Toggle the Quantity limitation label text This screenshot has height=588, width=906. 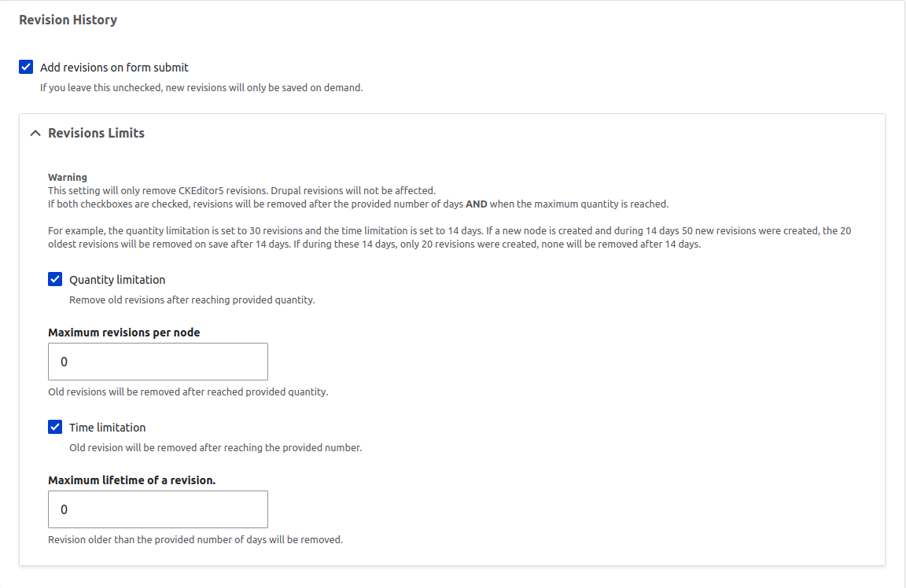(116, 279)
